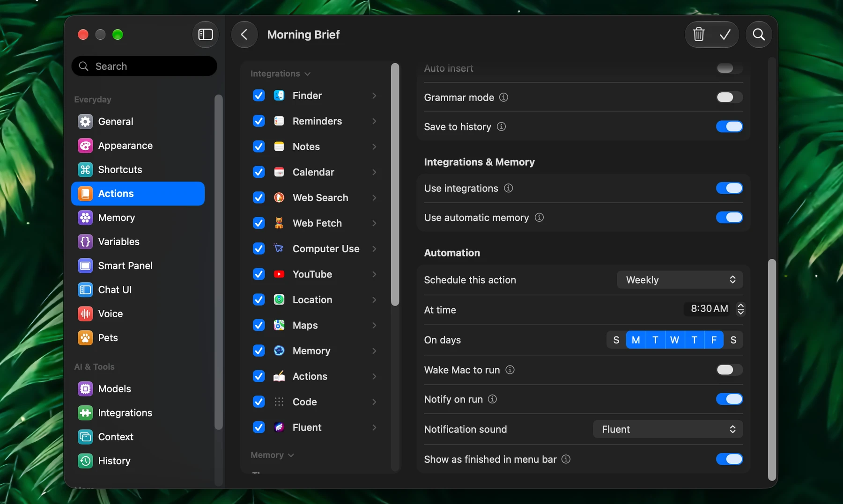Open the Notification sound Fluent dropdown
843x504 pixels.
[x=668, y=429]
